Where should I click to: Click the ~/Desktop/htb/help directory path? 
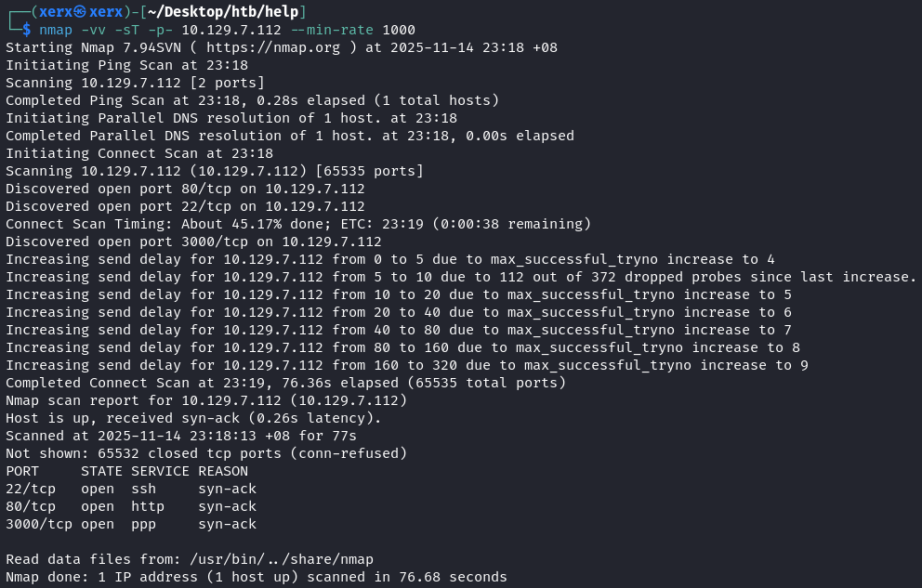pyautogui.click(x=221, y=12)
